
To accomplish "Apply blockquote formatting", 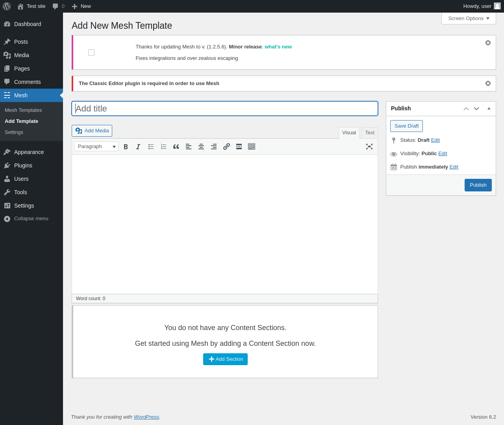I will tap(176, 147).
